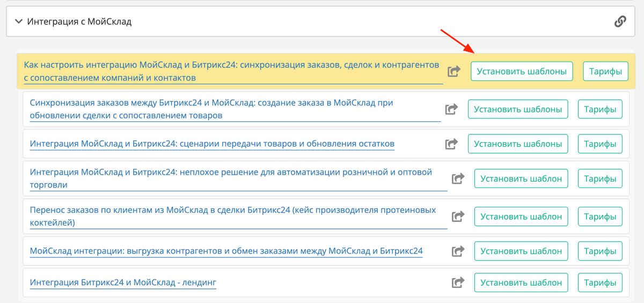
Task: Open article about сценарии передачи товаров
Action: coord(212,143)
